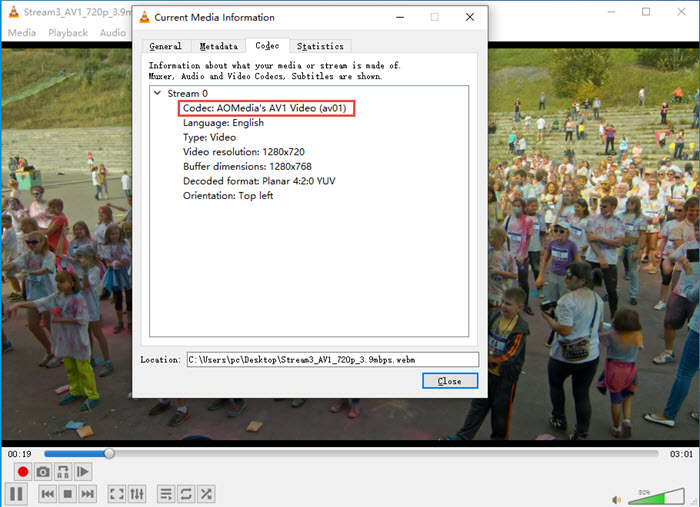This screenshot has width=700, height=507.
Task: Click the total duration 03:01
Action: tap(681, 454)
